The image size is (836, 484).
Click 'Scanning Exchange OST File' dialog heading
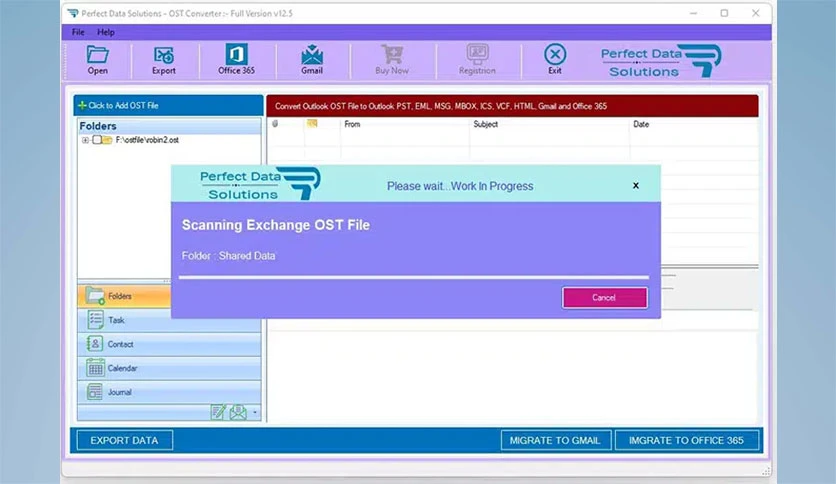coord(276,225)
